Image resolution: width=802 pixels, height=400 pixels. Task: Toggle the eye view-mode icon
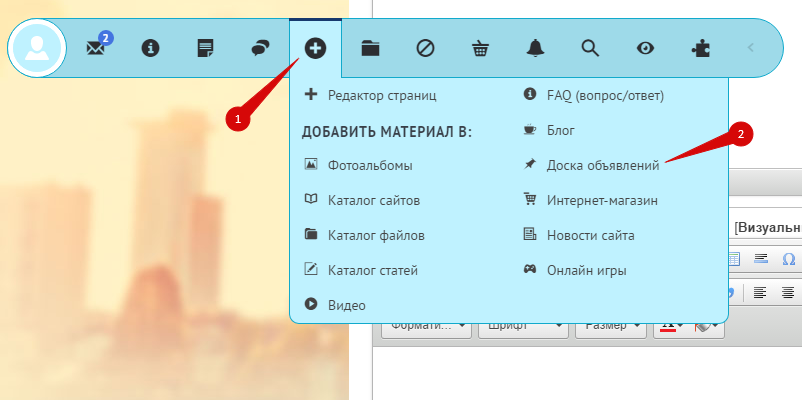645,48
